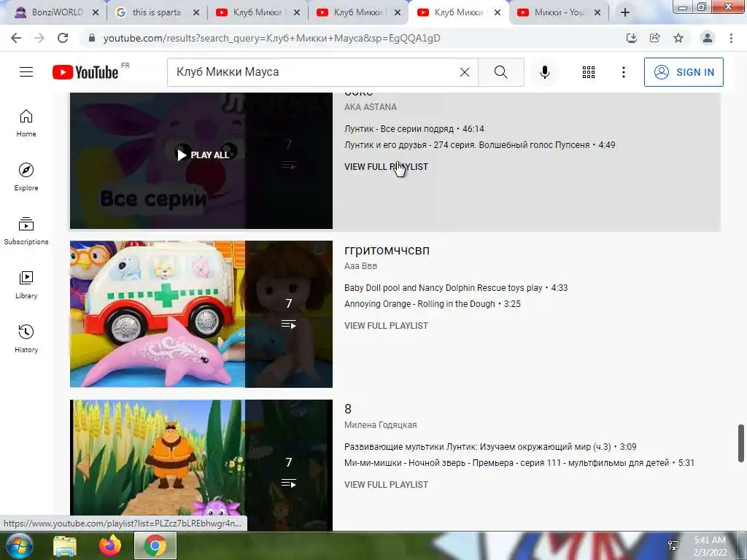Close the BonziWORLD tab

pos(96,12)
